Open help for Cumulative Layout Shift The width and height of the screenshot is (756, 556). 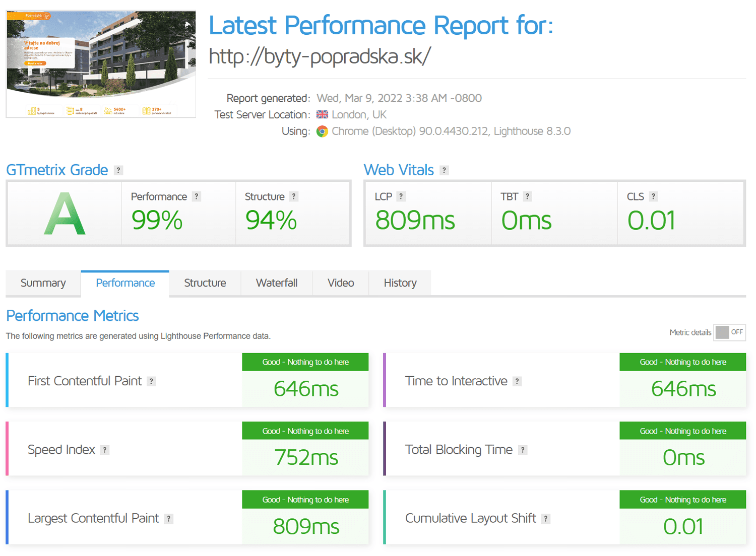coord(546,519)
